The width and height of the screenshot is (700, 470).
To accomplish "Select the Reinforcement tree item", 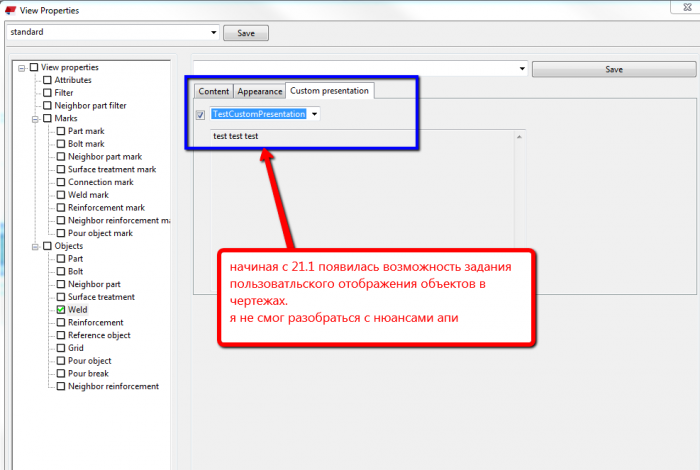I will (x=96, y=322).
